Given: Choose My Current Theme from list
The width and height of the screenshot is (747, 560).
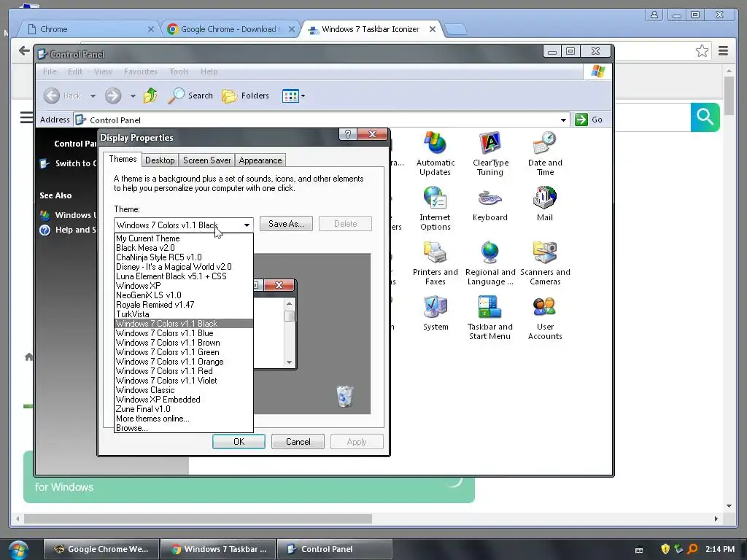Looking at the screenshot, I should tap(184, 238).
